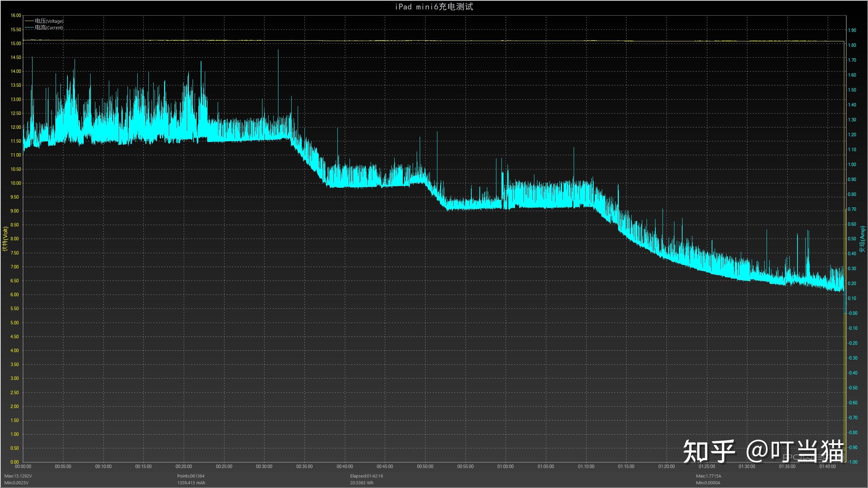This screenshot has height=488, width=868.
Task: Click the Max:15.1292V voltage statistic
Action: [x=18, y=476]
